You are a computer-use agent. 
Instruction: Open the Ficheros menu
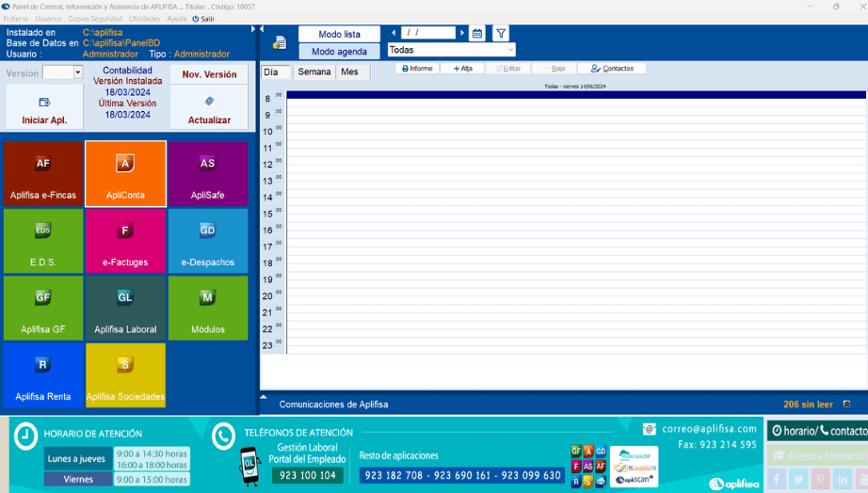point(16,19)
